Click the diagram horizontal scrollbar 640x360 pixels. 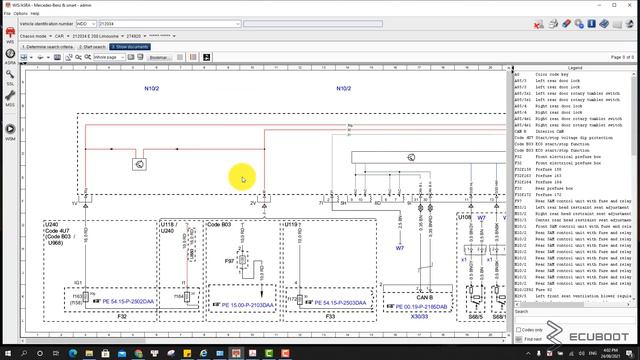(264, 340)
